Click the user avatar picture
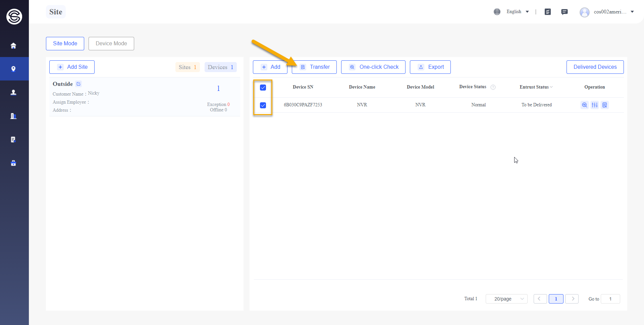This screenshot has width=644, height=325. click(x=585, y=12)
